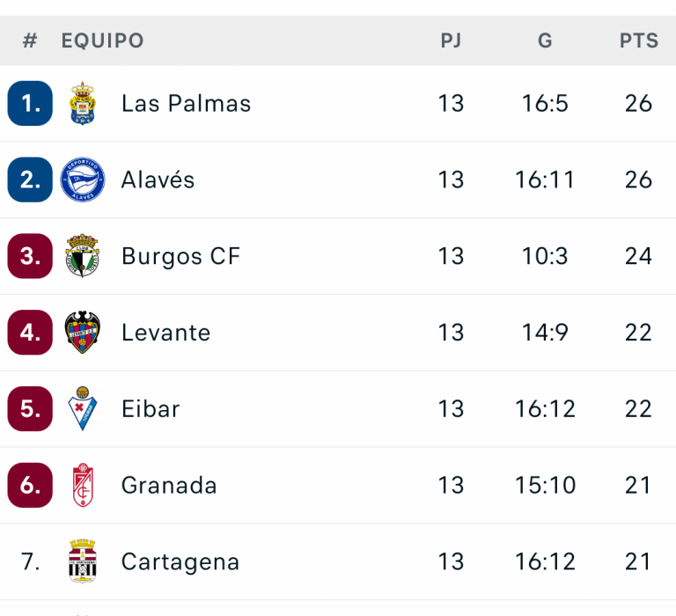Click the EQUIPO column header

pyautogui.click(x=102, y=40)
